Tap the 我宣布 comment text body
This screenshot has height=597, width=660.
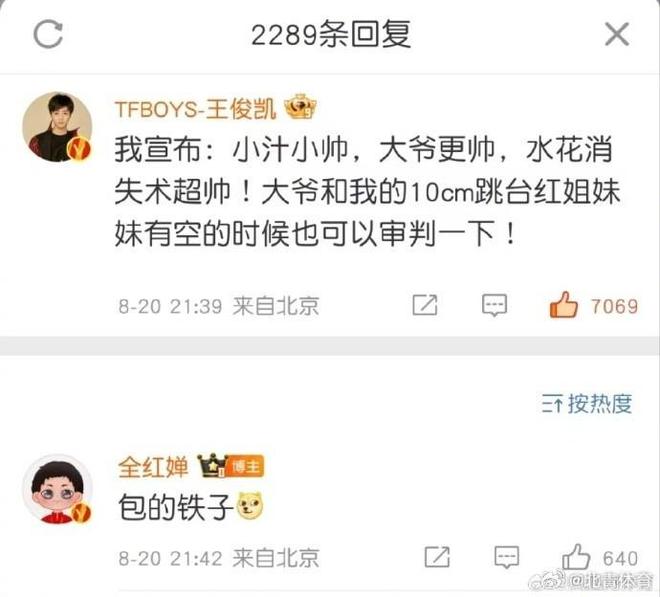(367, 192)
